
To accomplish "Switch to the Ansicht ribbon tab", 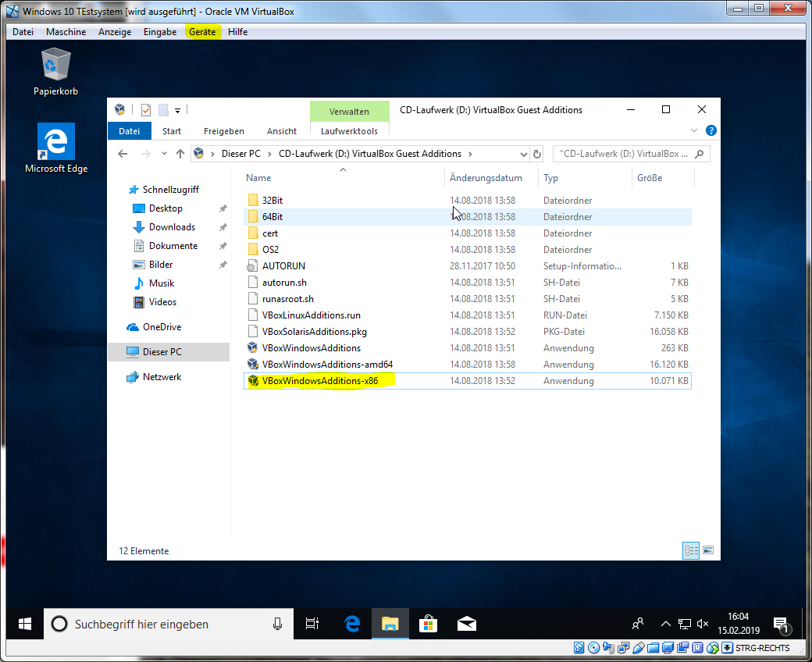I will (281, 131).
